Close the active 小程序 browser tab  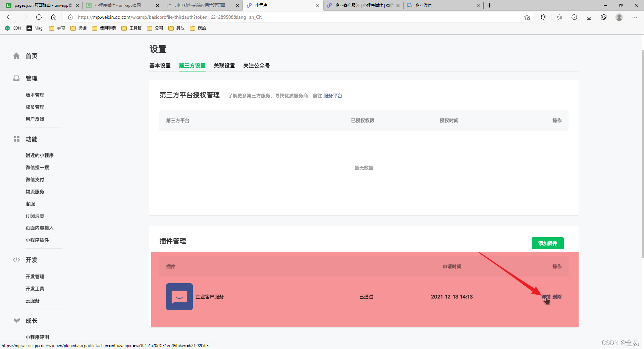[x=318, y=5]
